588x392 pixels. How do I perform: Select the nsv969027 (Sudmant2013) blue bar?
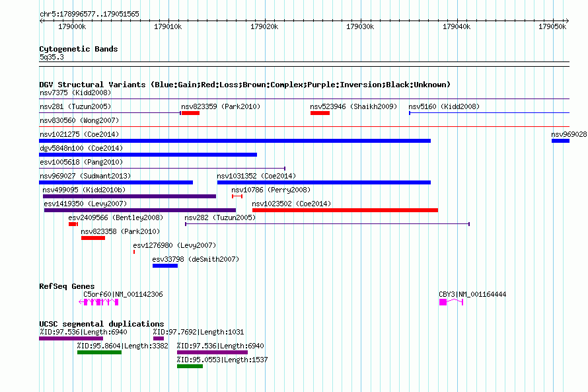[116, 182]
